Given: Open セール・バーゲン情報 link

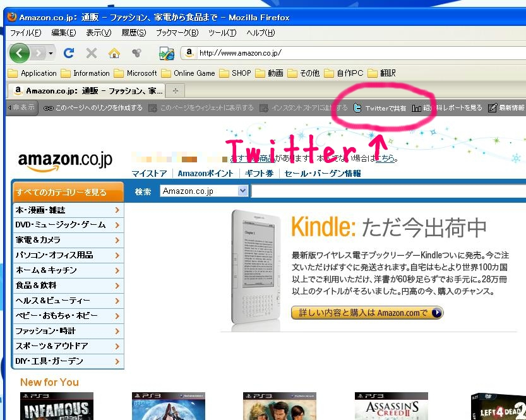Looking at the screenshot, I should coord(323,174).
